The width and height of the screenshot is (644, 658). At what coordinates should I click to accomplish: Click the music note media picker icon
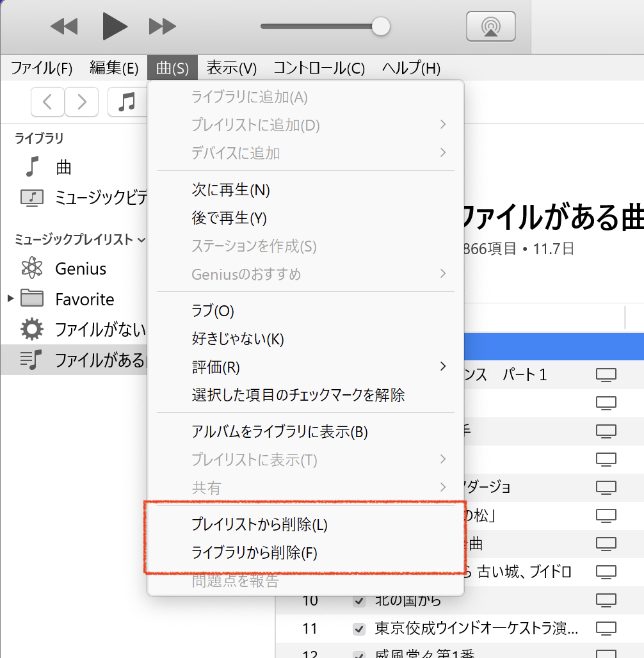(127, 102)
